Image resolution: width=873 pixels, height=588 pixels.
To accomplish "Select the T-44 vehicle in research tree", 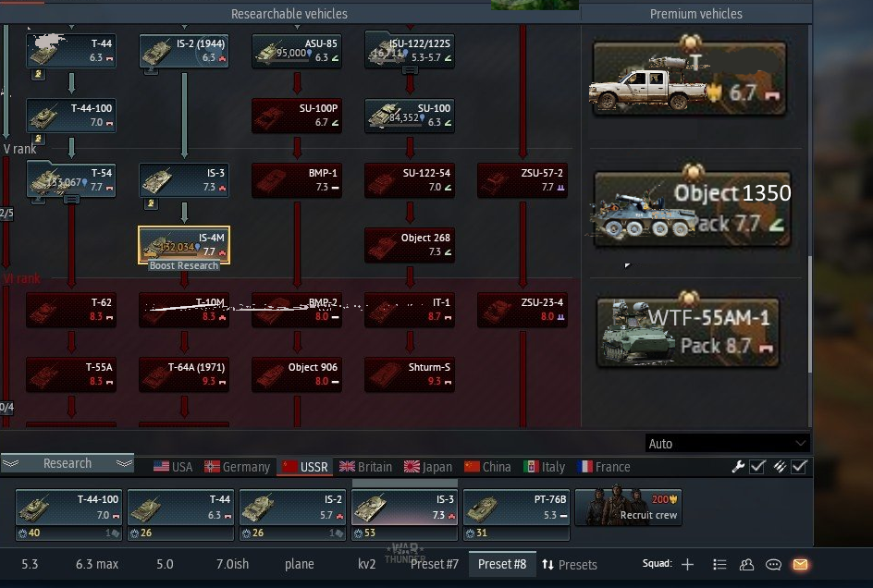I will [x=71, y=51].
